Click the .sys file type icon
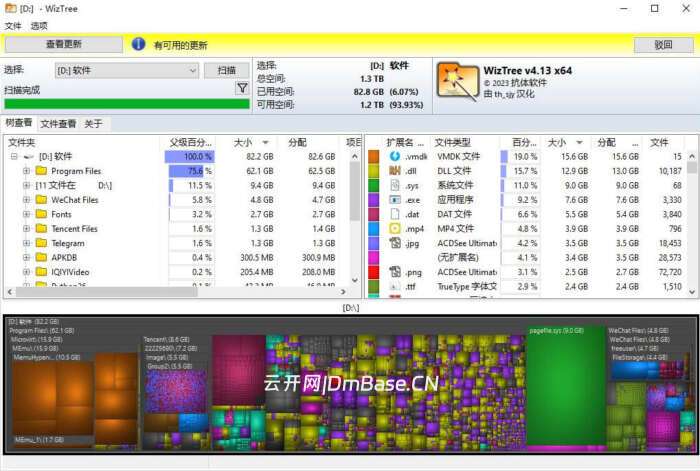700x471 pixels. pos(395,185)
